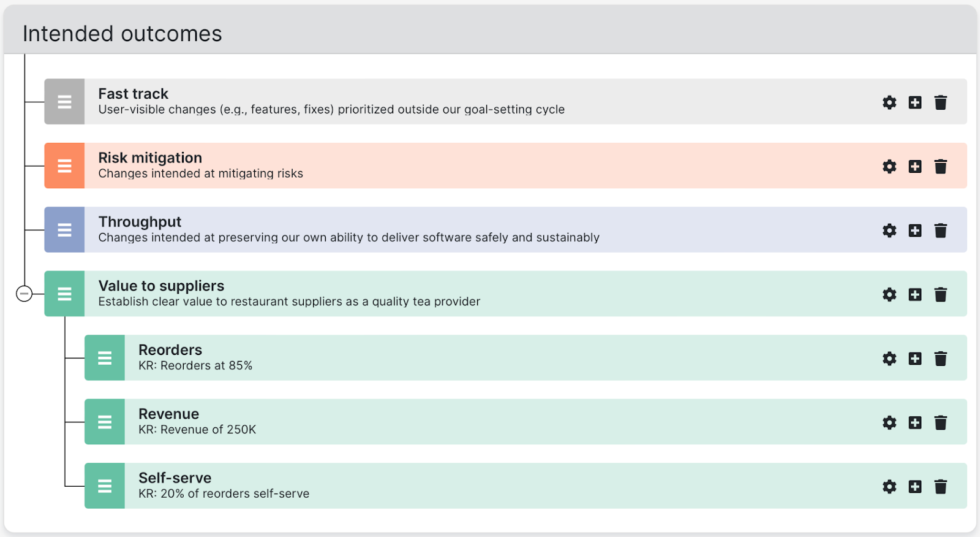980x537 pixels.
Task: Select the Throughput title
Action: [x=140, y=222]
